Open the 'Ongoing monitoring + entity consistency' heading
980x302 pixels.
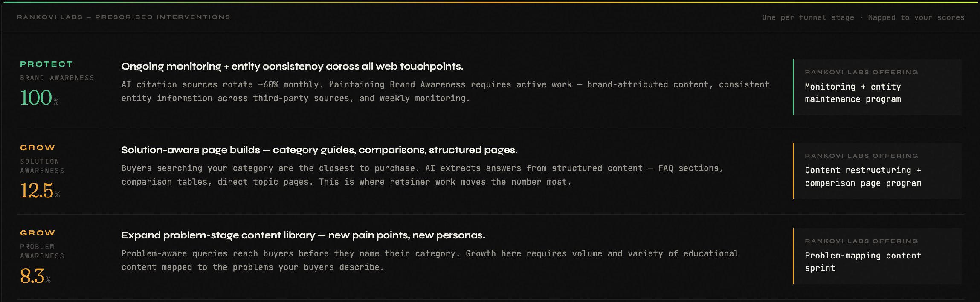point(292,66)
